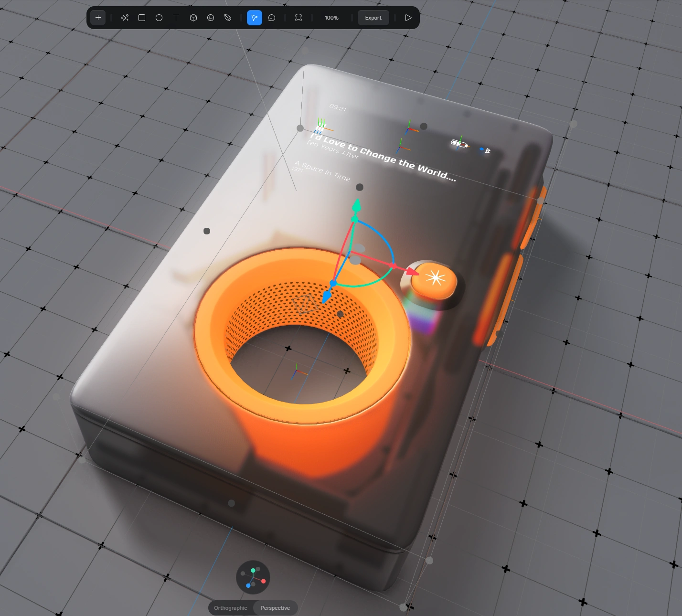Select the Ellipse shape tool
Image resolution: width=682 pixels, height=616 pixels.
click(x=159, y=18)
